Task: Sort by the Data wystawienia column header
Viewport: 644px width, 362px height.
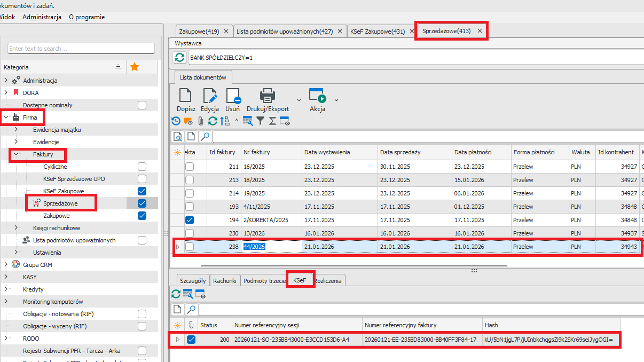Action: tap(327, 152)
